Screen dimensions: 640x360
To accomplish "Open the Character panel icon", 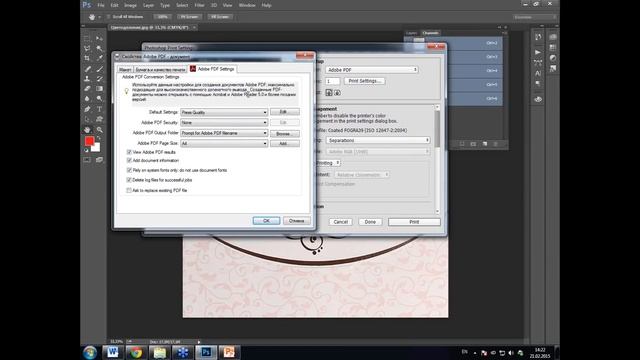I will tap(538, 73).
